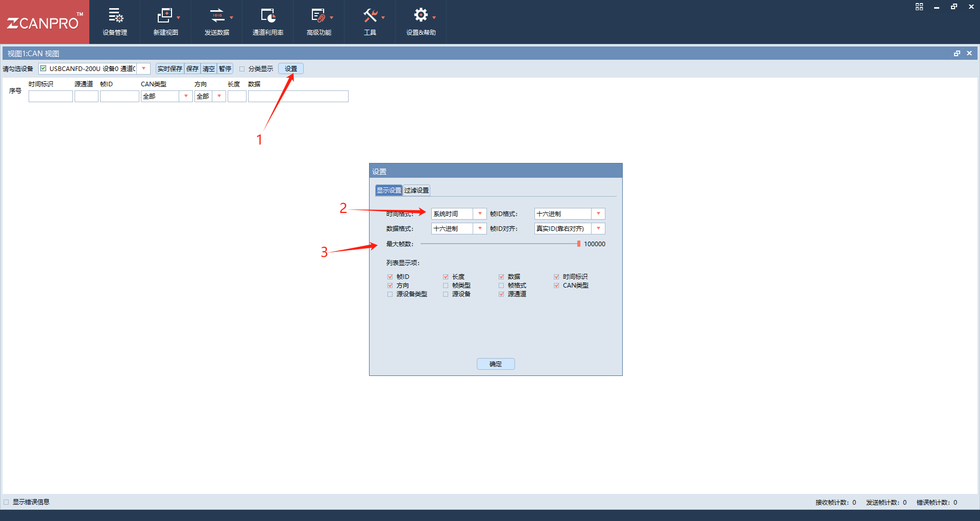Viewport: 980px width, 521px height.
Task: Click the window layout grid icon
Action: point(919,7)
